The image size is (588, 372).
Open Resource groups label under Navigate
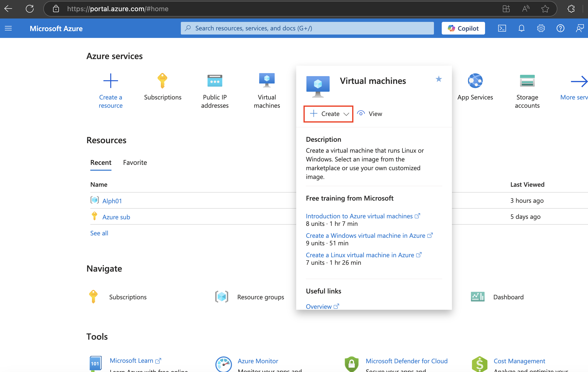[x=261, y=297]
